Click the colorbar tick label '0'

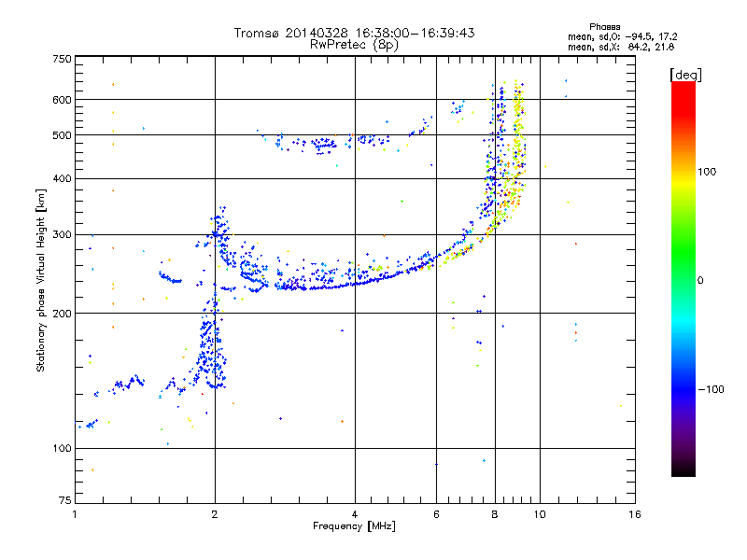coord(700,281)
